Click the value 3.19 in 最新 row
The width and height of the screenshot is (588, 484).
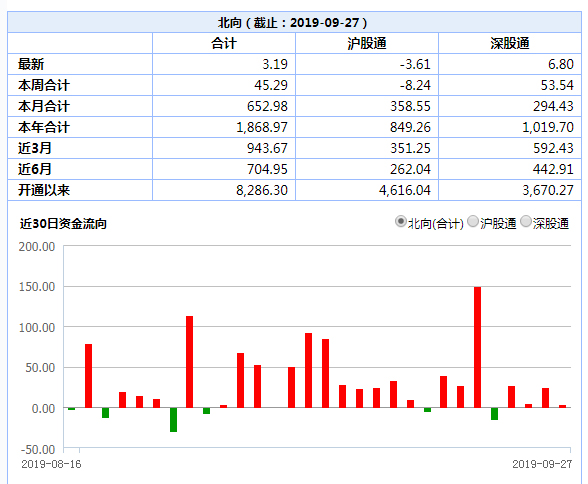275,64
